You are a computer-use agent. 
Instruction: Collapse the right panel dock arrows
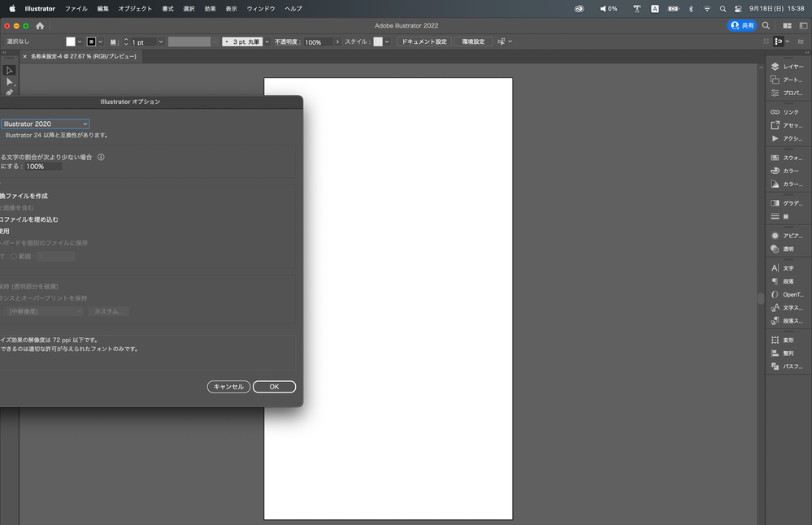807,53
